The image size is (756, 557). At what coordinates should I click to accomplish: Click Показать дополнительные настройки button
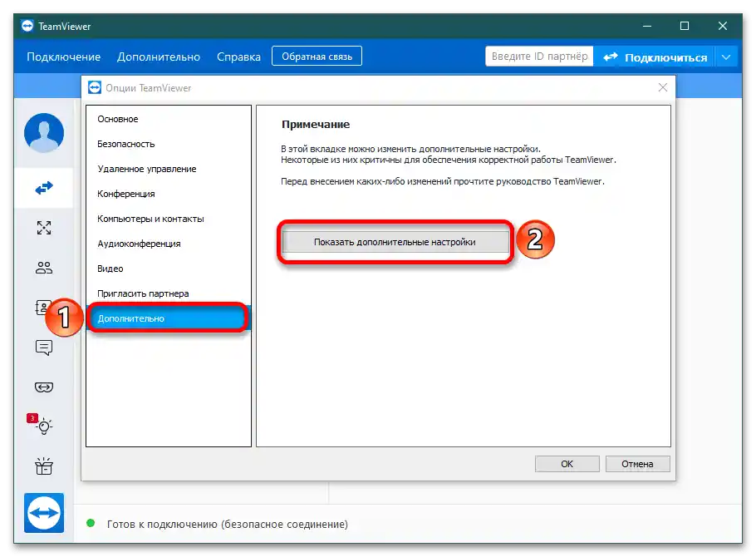coord(395,242)
